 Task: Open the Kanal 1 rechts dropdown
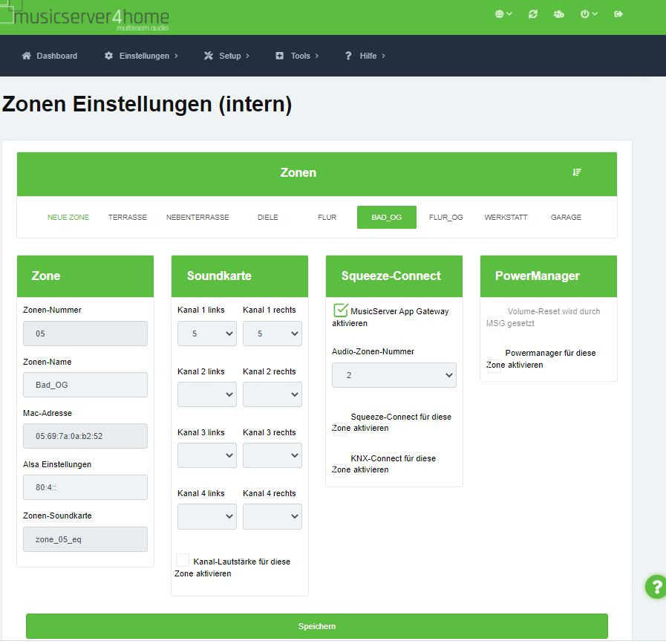coord(272,334)
